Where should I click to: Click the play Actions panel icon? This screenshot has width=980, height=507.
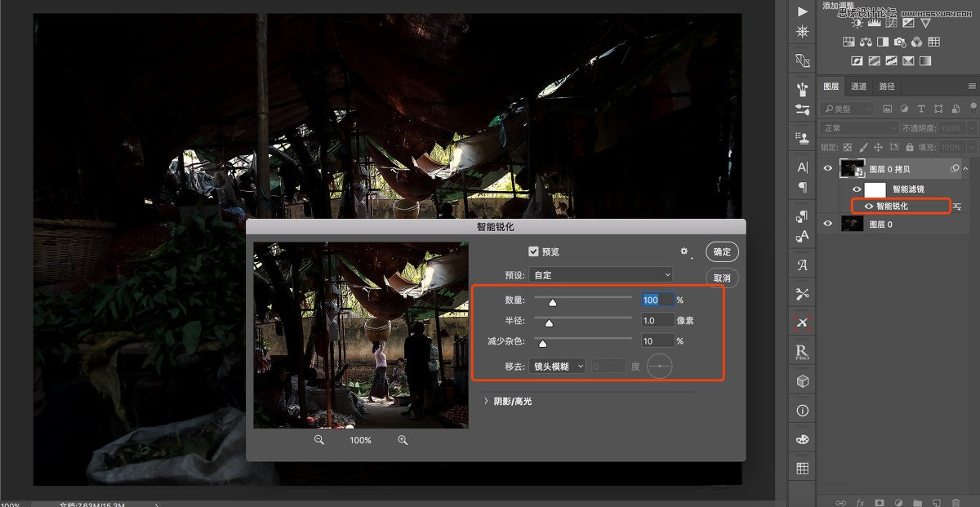802,11
